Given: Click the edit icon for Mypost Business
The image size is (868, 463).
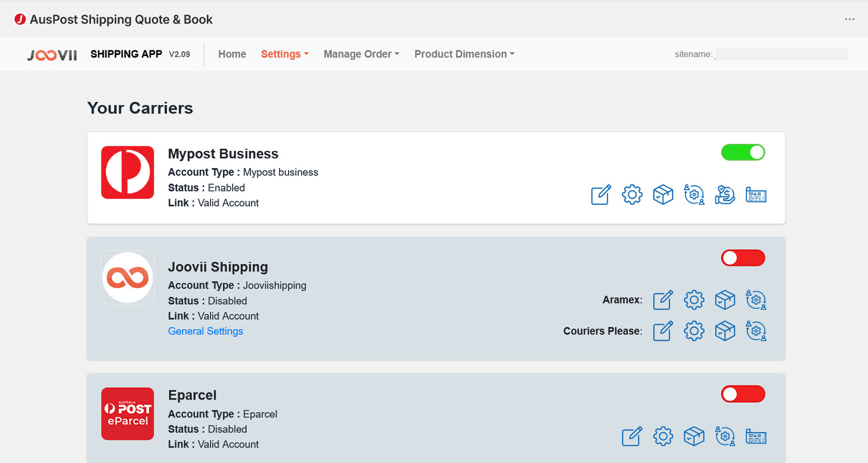Looking at the screenshot, I should point(601,195).
